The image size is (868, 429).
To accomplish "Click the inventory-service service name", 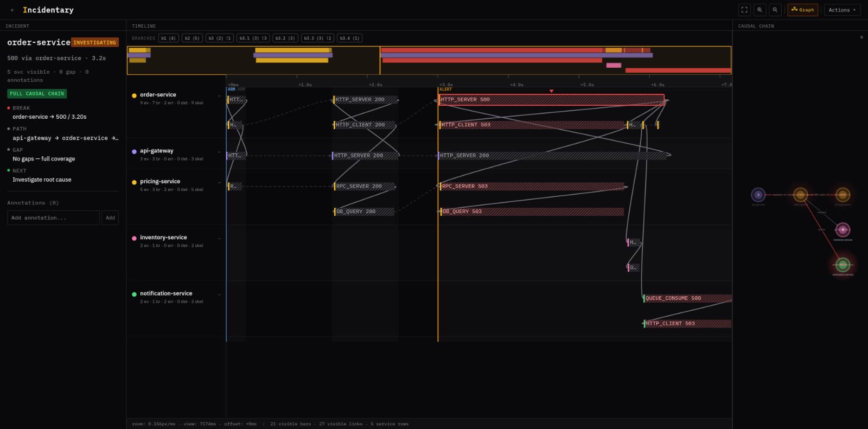I will click(x=163, y=238).
